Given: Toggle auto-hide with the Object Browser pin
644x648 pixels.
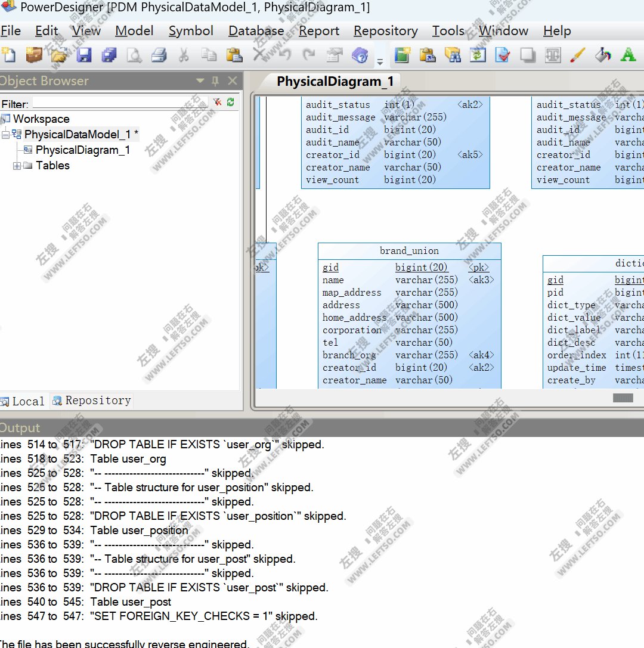Looking at the screenshot, I should point(215,80).
